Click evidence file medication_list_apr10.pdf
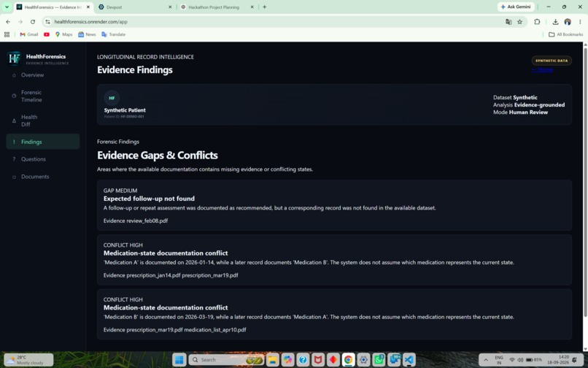 pyautogui.click(x=215, y=330)
